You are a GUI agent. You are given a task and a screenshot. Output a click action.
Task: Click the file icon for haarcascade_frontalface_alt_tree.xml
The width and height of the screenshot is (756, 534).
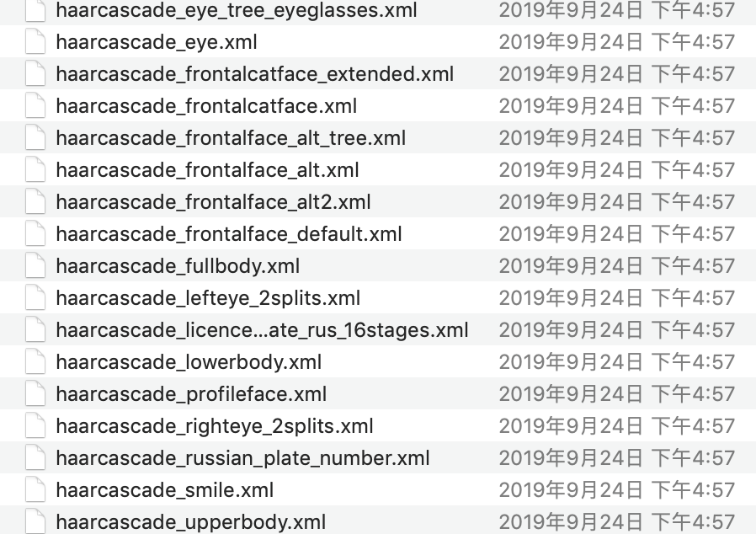pyautogui.click(x=35, y=137)
